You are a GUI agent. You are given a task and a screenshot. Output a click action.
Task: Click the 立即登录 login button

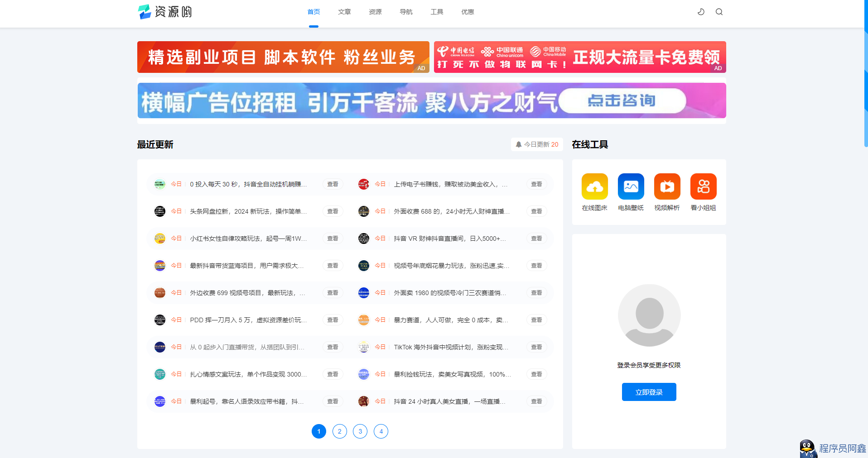point(649,392)
